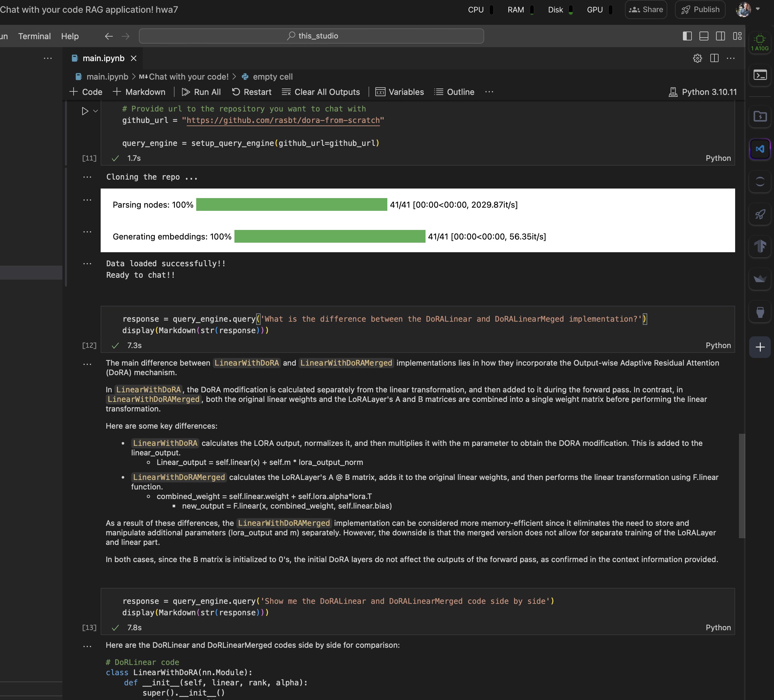
Task: Go forward with the right arrow
Action: [x=125, y=36]
